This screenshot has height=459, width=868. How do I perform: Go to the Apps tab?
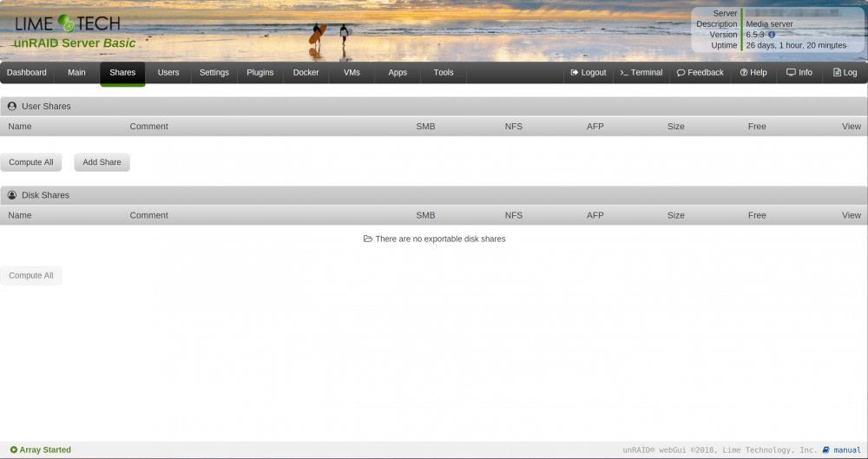[398, 73]
